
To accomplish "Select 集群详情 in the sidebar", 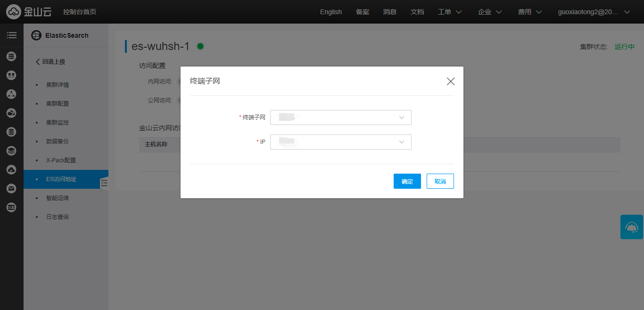I will coord(58,85).
